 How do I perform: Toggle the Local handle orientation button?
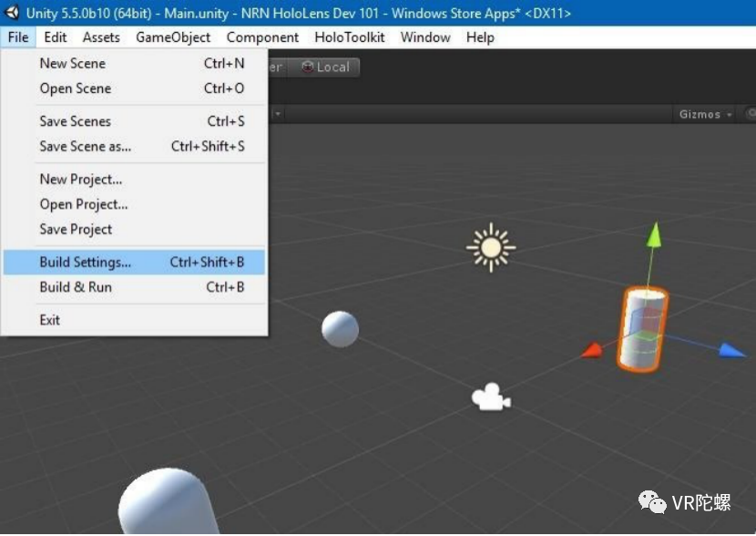click(x=325, y=67)
